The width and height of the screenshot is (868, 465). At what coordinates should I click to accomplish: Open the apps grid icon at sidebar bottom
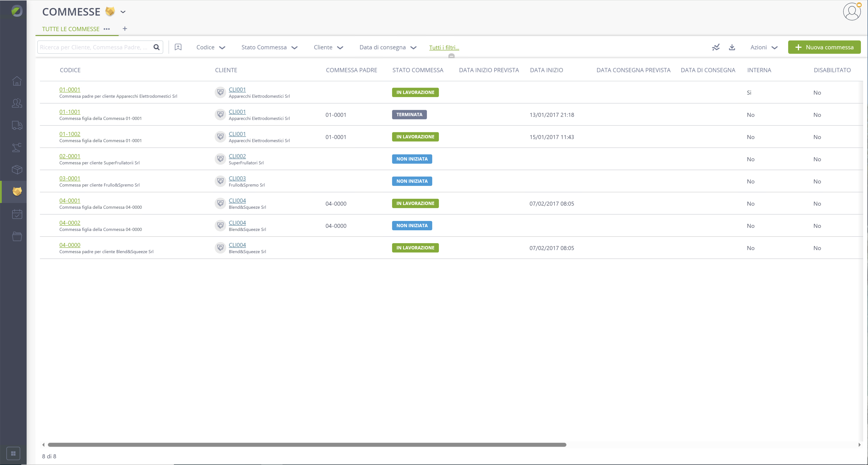pyautogui.click(x=13, y=453)
